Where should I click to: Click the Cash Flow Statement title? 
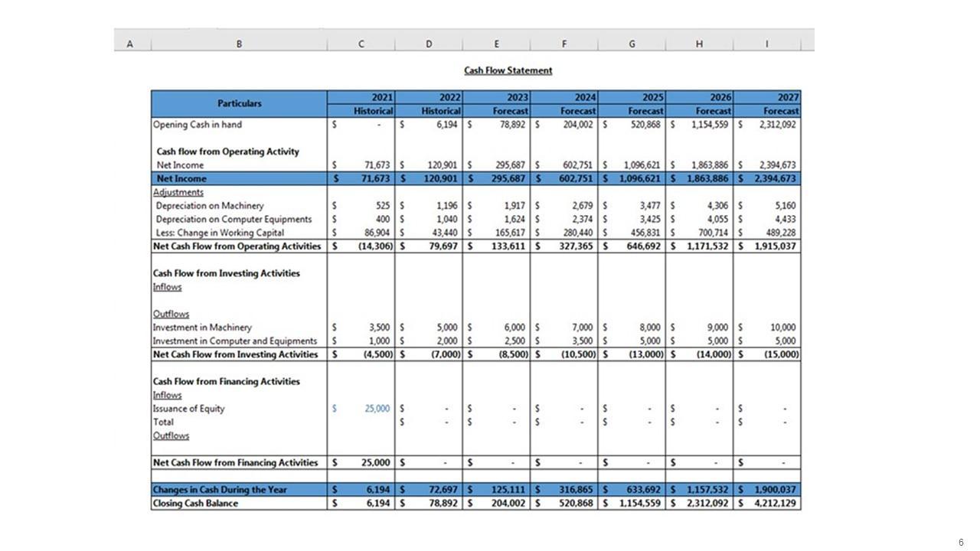pos(508,70)
